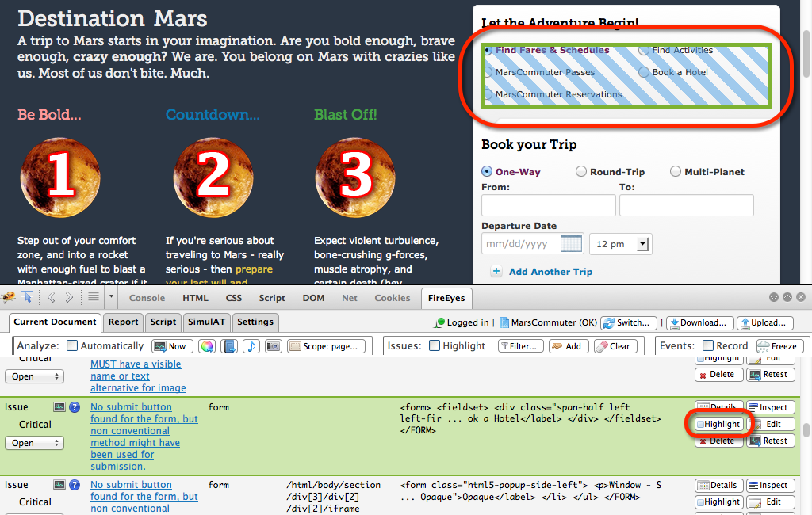Click the Add issue button
Screen dimensions: 812x515
(568, 346)
